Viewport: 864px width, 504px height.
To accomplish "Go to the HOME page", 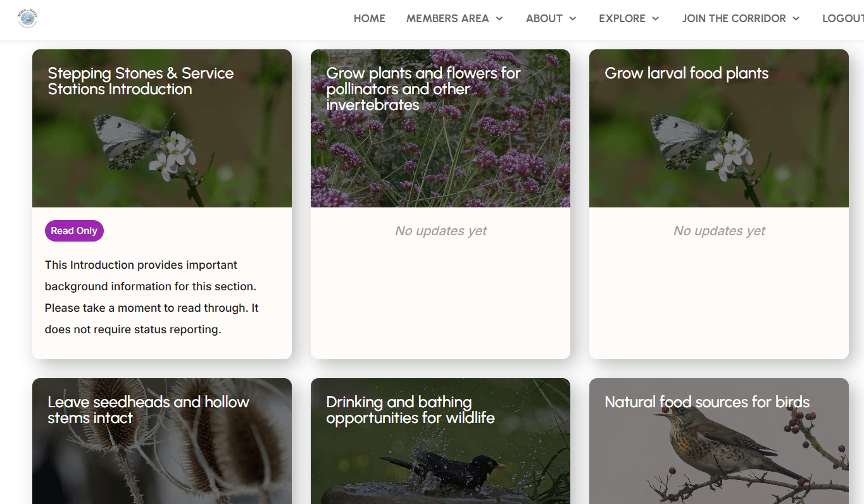I will [370, 18].
